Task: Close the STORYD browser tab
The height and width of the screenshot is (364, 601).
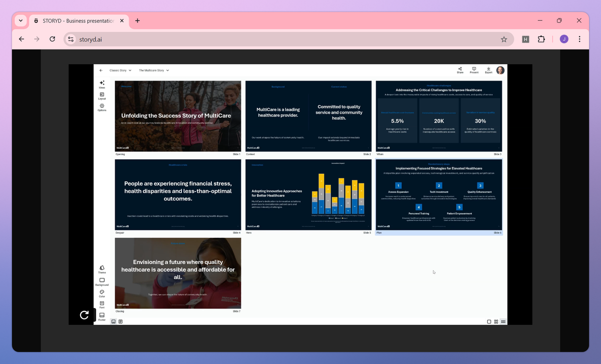Action: tap(122, 21)
